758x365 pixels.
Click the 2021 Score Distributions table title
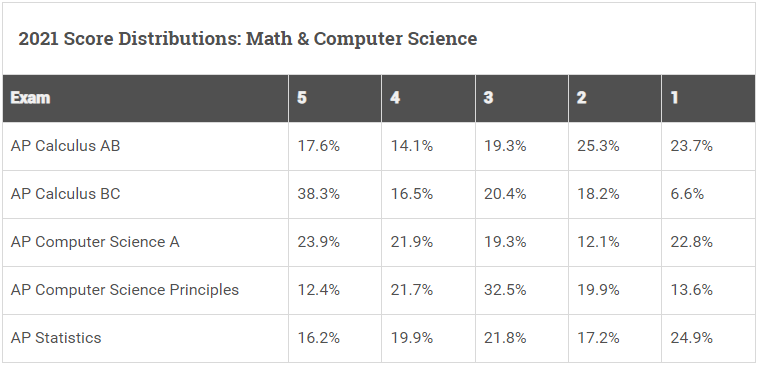(x=248, y=39)
